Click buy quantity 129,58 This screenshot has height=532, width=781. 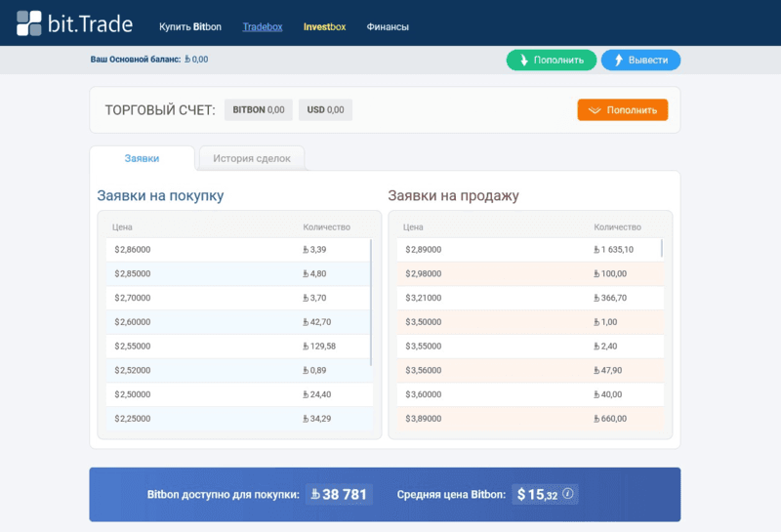(x=319, y=347)
